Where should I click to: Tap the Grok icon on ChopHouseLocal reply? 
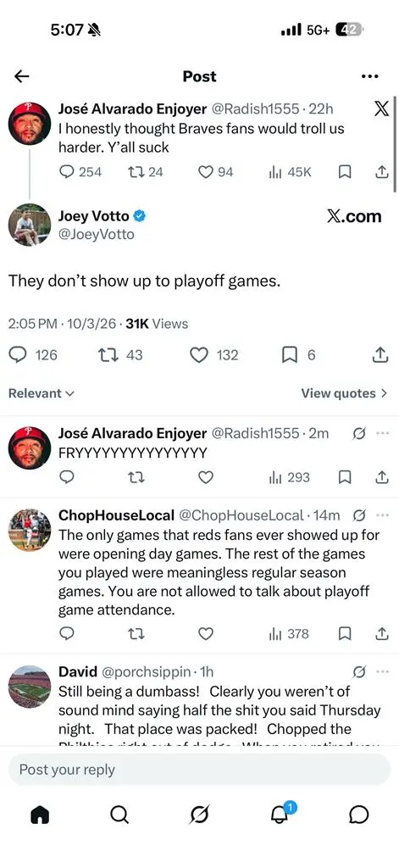358,516
